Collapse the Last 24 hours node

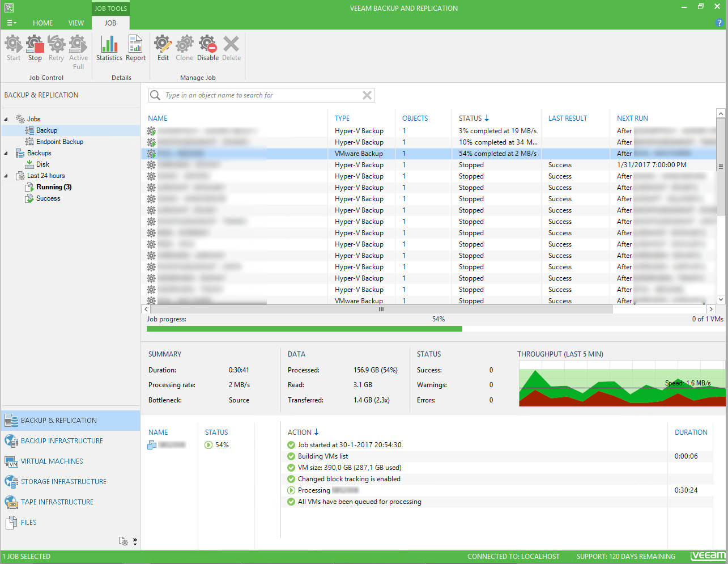coord(6,176)
